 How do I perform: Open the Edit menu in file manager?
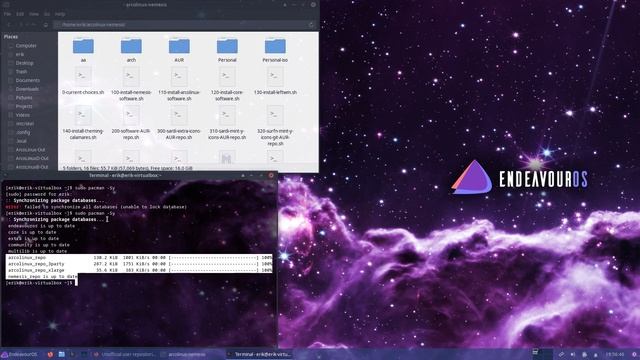click(20, 14)
